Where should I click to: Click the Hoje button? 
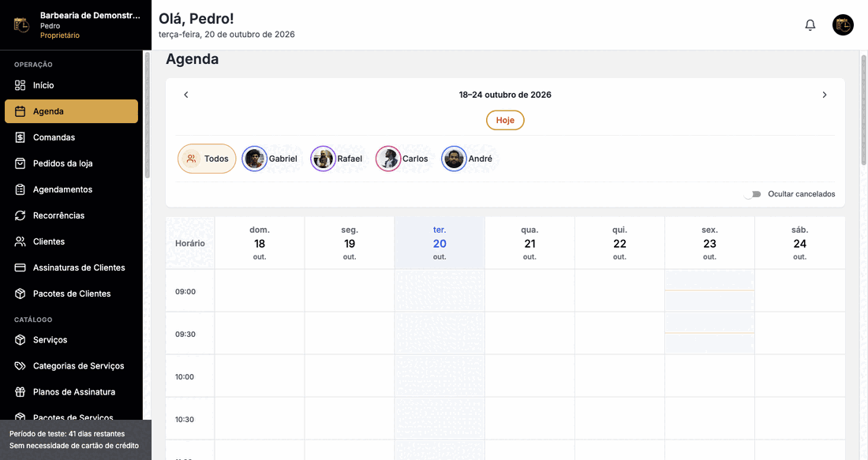click(505, 120)
